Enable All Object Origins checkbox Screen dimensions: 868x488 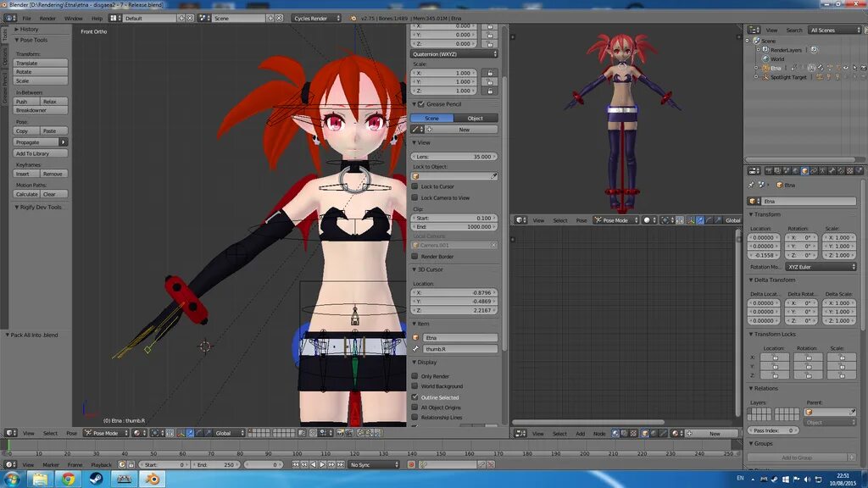click(x=415, y=408)
